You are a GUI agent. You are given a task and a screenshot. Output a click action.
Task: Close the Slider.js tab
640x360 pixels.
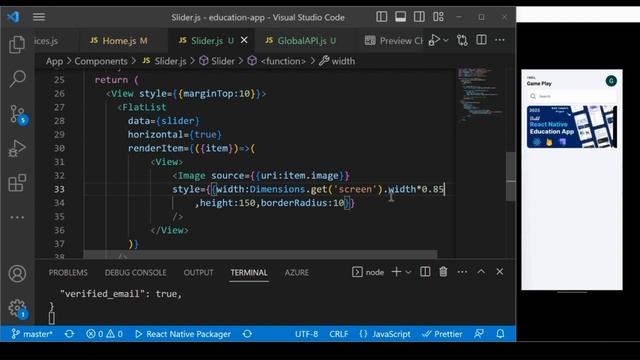(x=244, y=40)
